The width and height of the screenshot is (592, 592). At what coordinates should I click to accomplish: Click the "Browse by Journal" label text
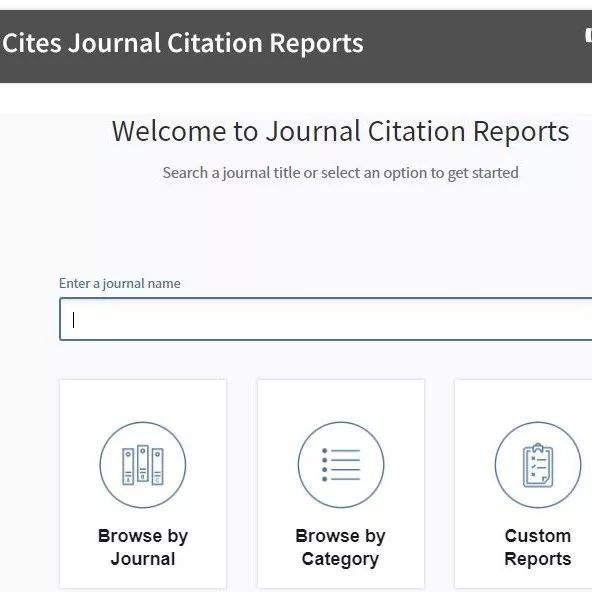click(x=143, y=547)
